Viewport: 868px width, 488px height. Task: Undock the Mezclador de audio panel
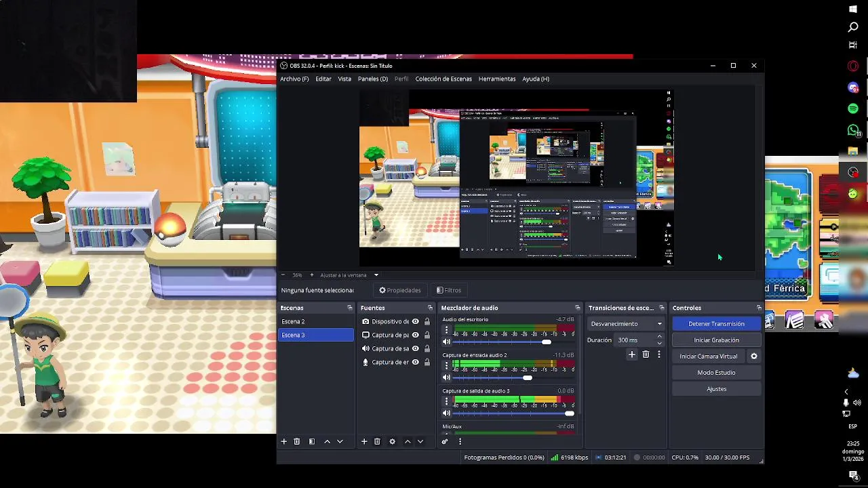(577, 308)
